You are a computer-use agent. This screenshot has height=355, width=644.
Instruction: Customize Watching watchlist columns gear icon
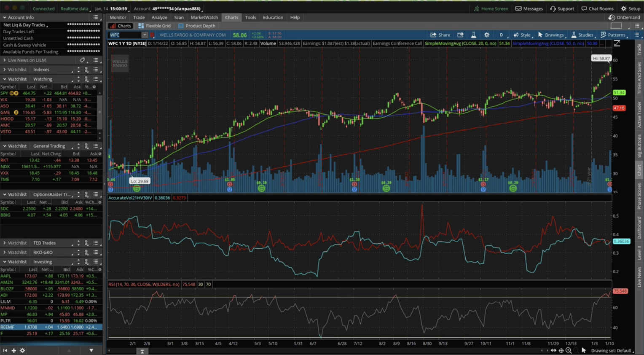(94, 87)
